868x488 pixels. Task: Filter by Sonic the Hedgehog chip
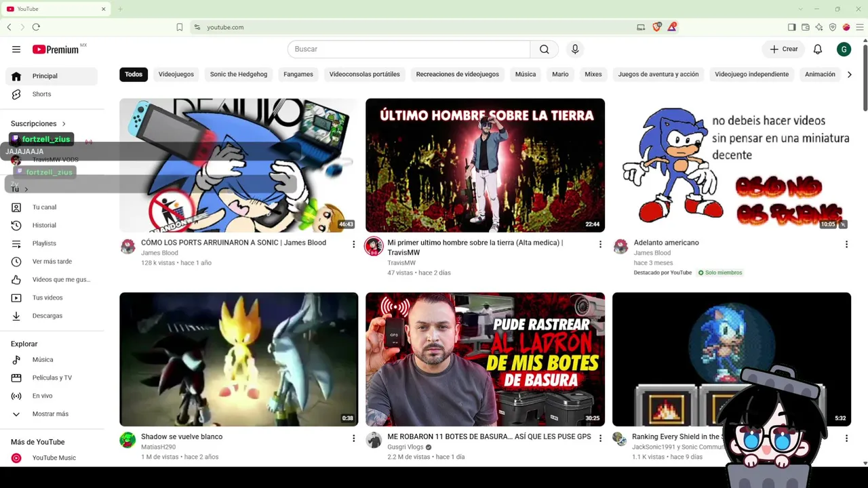(x=239, y=75)
